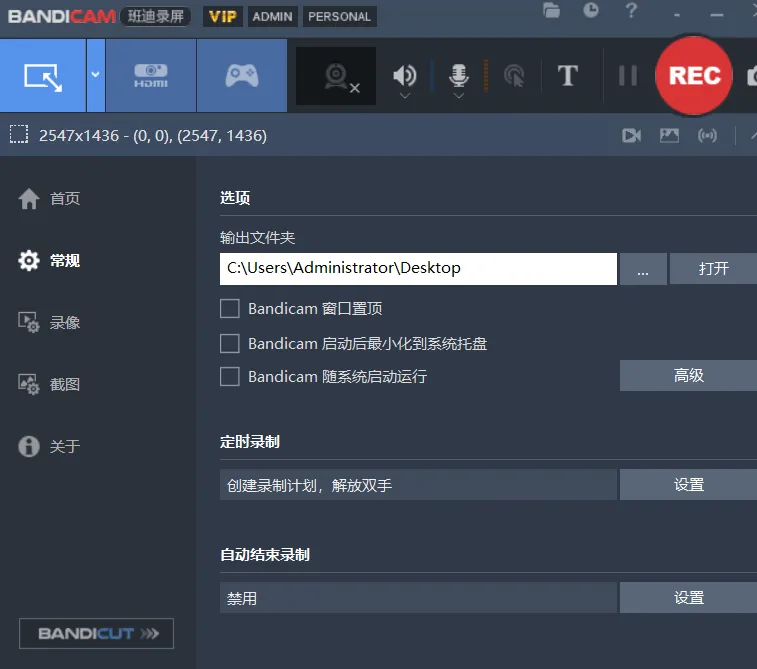Viewport: 757px width, 669px height.
Task: Toggle the webcam overlay icon
Action: point(336,77)
